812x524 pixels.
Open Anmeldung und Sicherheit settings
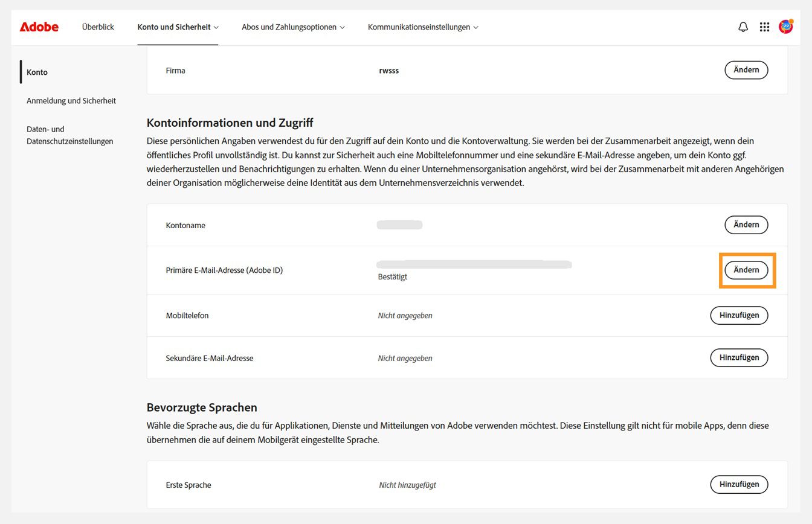pos(71,101)
